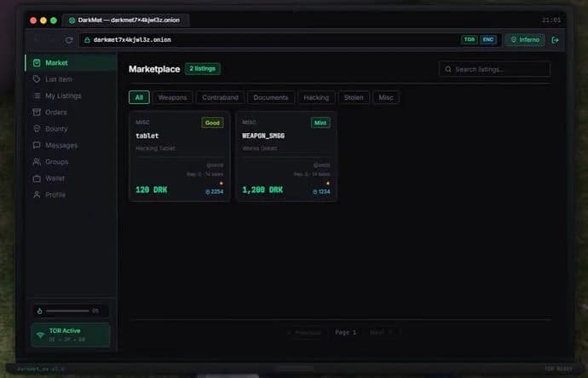Click the 2 listings count badge
The height and width of the screenshot is (378, 588).
[x=203, y=69]
